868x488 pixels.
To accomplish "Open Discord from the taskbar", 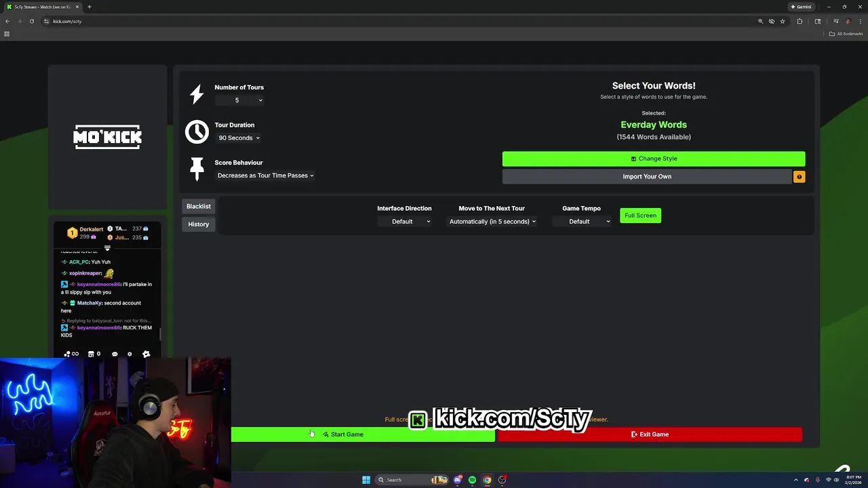I will click(x=458, y=480).
